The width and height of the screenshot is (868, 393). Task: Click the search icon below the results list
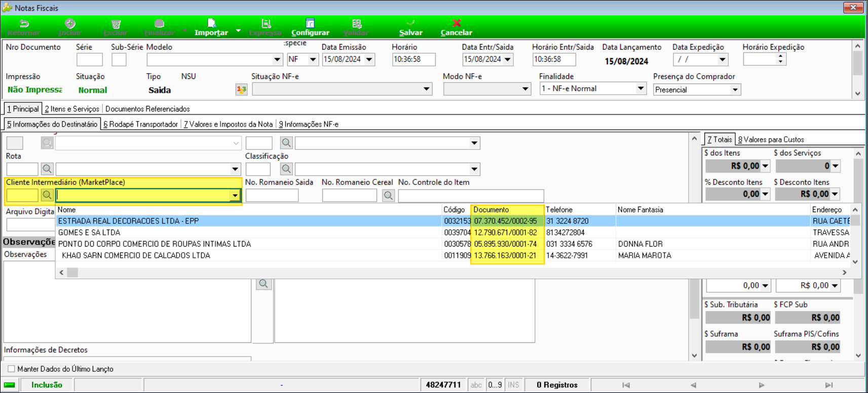coord(263,284)
